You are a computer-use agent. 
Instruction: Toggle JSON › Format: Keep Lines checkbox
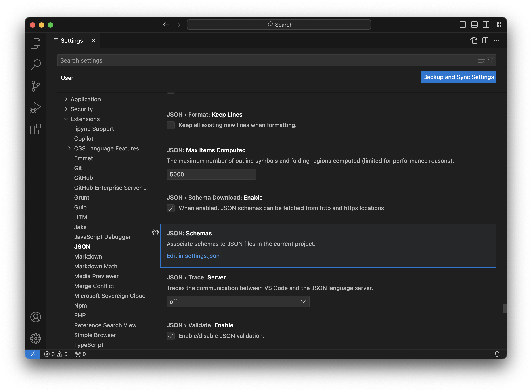point(170,125)
